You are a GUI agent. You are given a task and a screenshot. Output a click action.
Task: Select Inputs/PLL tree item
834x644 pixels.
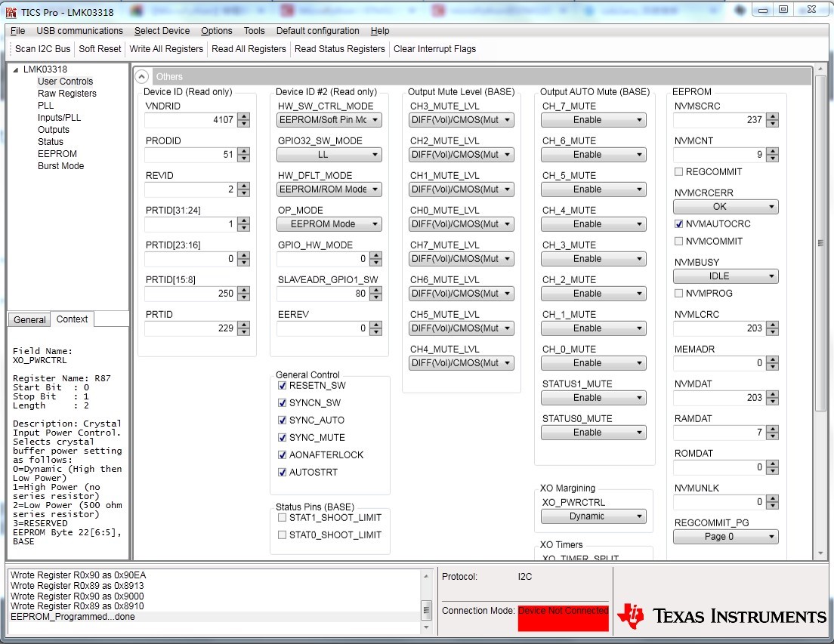pyautogui.click(x=59, y=118)
